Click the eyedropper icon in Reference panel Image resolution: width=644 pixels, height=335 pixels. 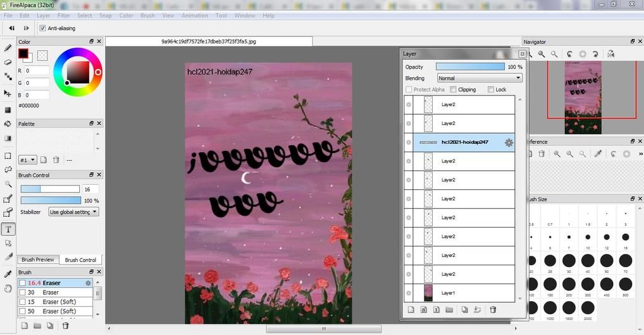598,153
